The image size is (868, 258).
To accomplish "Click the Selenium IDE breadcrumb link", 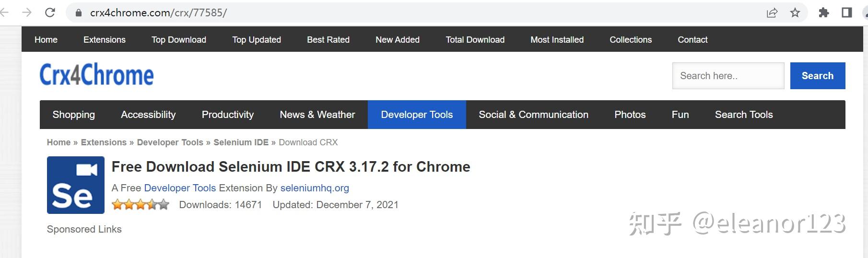I will click(241, 142).
